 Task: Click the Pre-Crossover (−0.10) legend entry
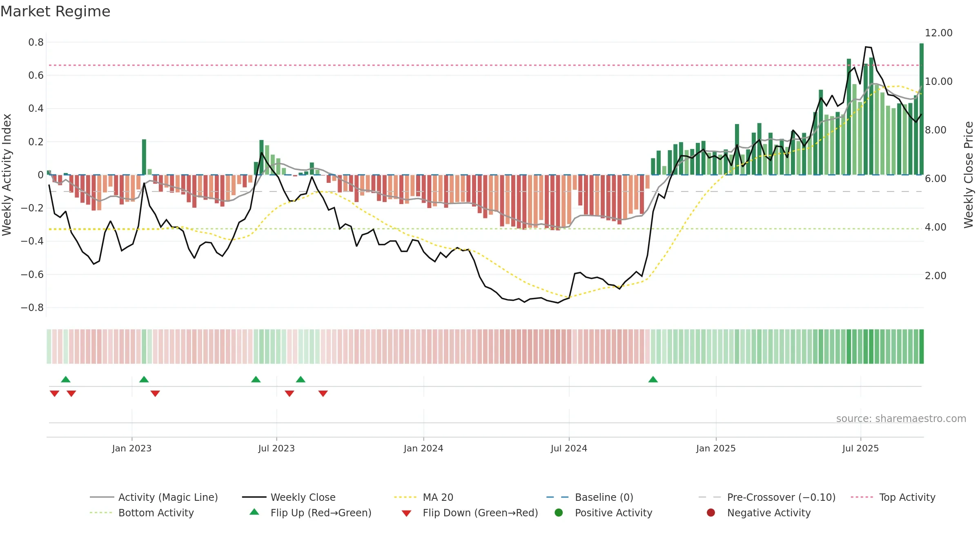pos(767,497)
